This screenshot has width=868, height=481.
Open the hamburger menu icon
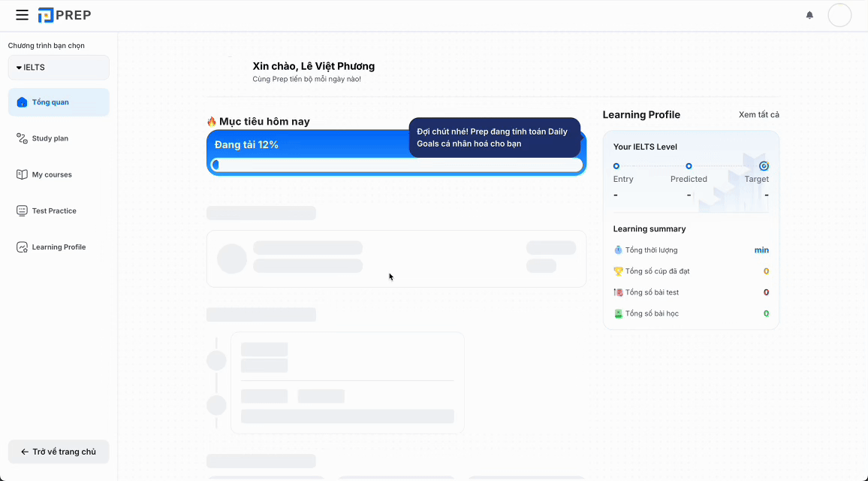[22, 15]
